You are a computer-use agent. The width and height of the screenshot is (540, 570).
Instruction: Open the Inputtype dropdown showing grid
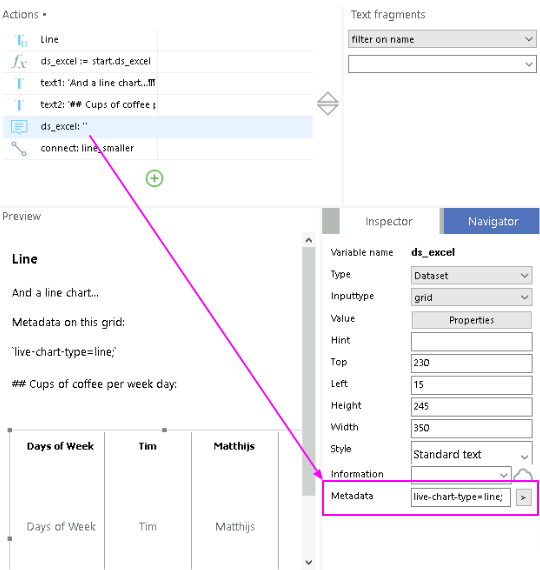[472, 297]
